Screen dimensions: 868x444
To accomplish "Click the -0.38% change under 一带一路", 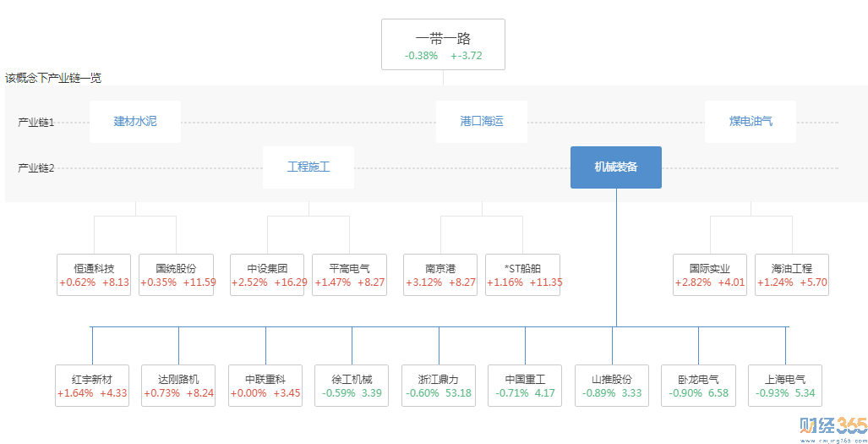I will [421, 55].
